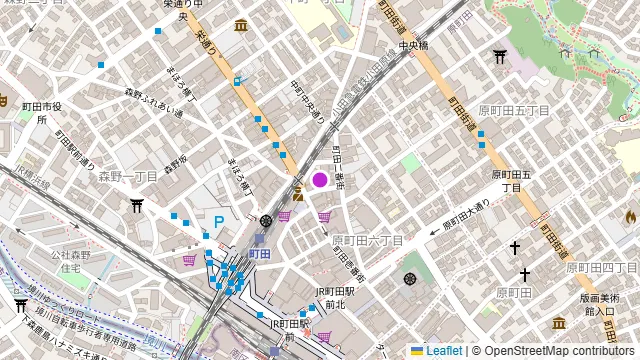
Task: Click the Leaflet flag icon in attribution
Action: (417, 351)
